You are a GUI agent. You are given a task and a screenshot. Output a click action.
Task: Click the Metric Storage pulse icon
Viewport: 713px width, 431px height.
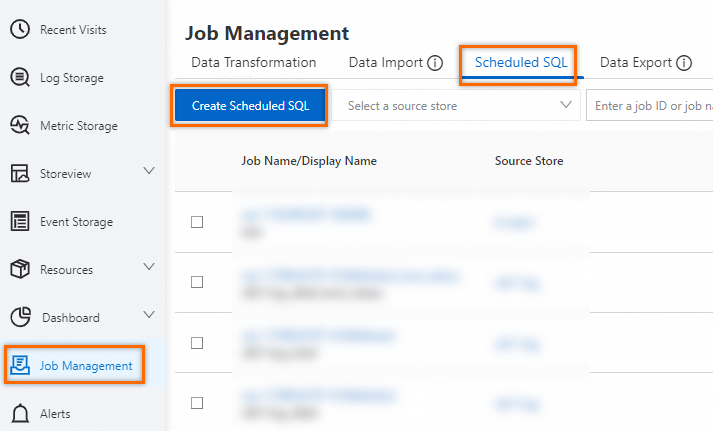point(20,125)
